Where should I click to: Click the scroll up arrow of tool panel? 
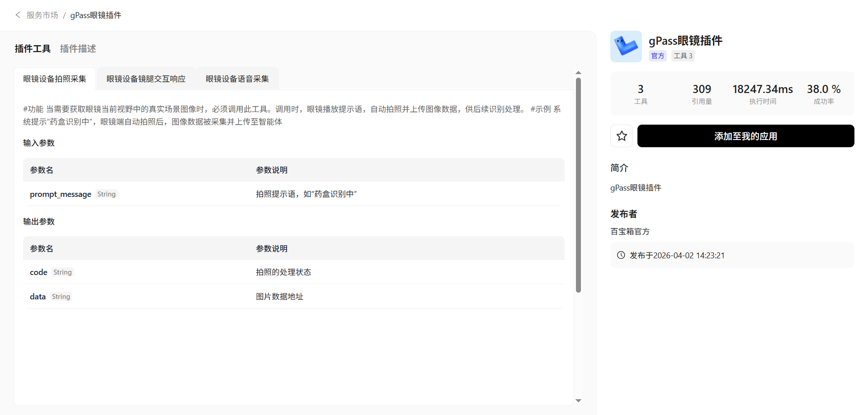point(578,73)
